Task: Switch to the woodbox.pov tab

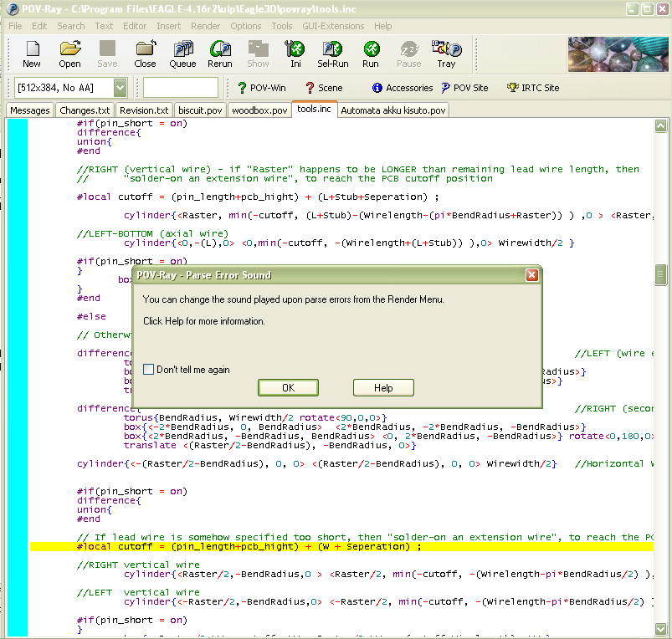Action: 259,110
